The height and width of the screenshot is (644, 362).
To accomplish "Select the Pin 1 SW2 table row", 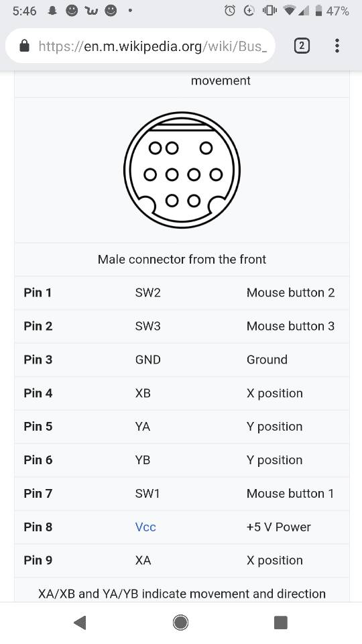I will (x=182, y=293).
